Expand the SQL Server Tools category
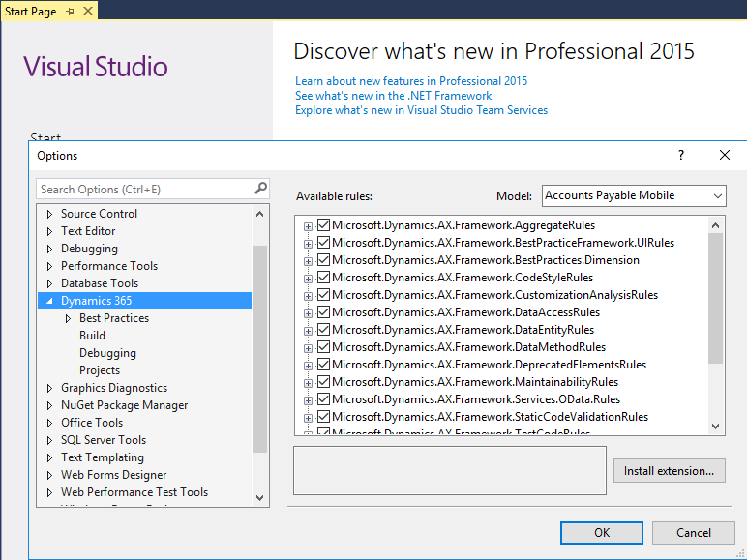747x560 pixels. [49, 440]
